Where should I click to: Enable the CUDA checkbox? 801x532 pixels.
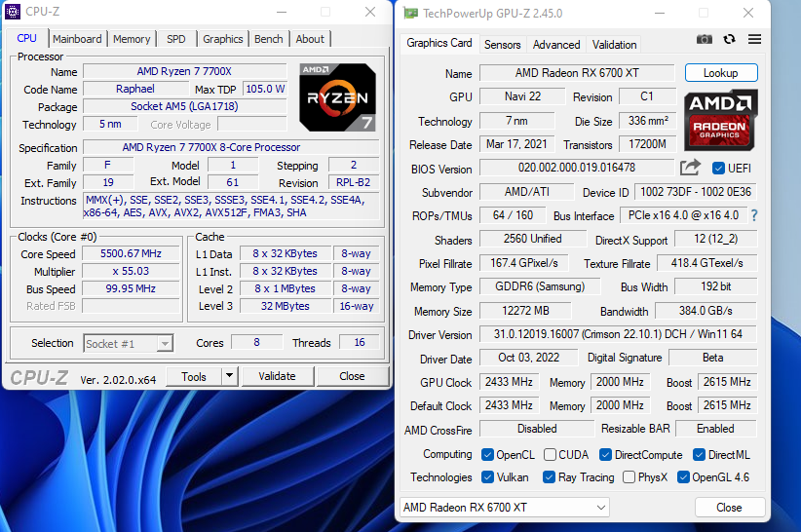551,455
